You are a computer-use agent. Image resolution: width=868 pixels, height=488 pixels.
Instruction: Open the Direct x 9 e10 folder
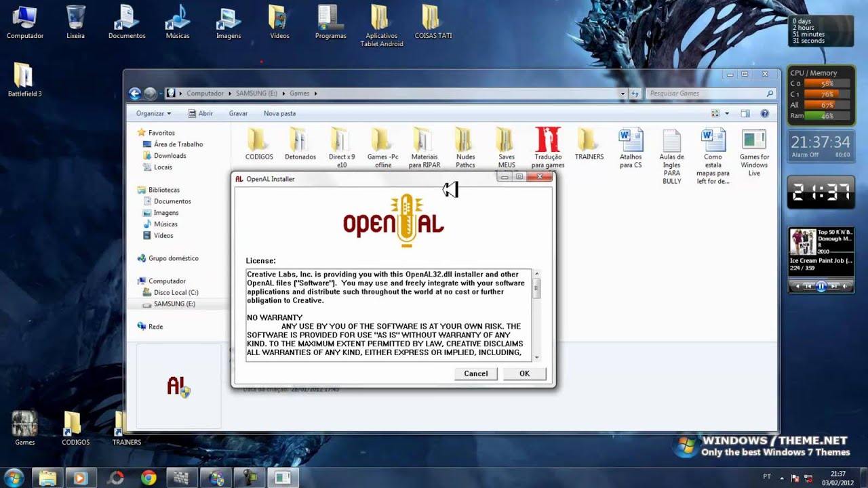pos(342,148)
